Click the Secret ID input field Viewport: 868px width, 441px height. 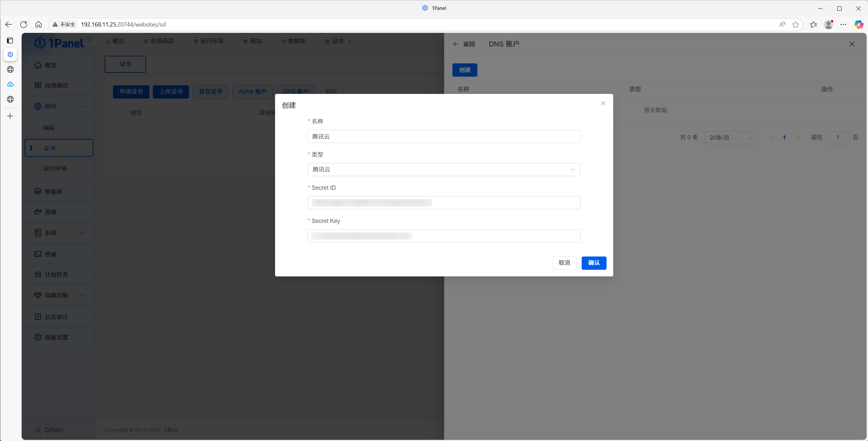(444, 203)
